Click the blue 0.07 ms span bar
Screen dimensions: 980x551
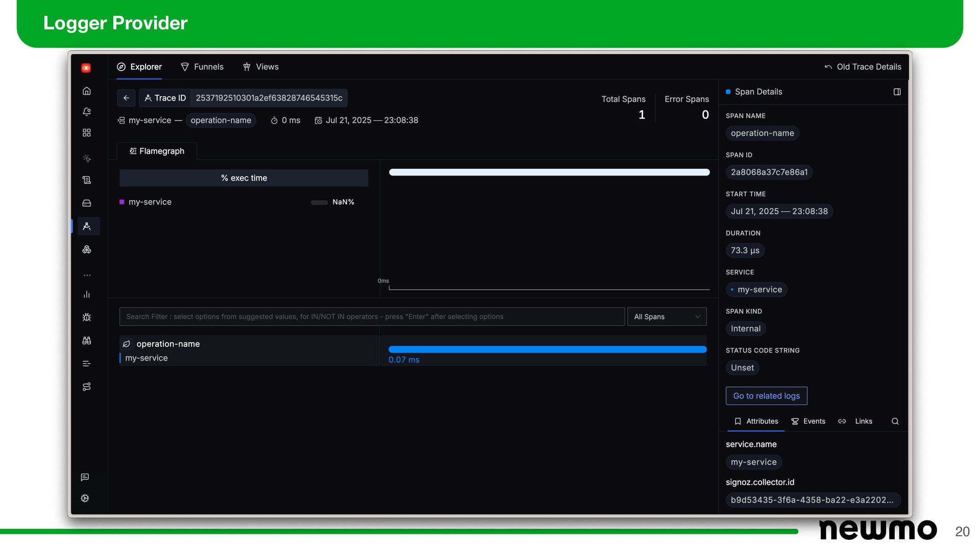pyautogui.click(x=547, y=349)
